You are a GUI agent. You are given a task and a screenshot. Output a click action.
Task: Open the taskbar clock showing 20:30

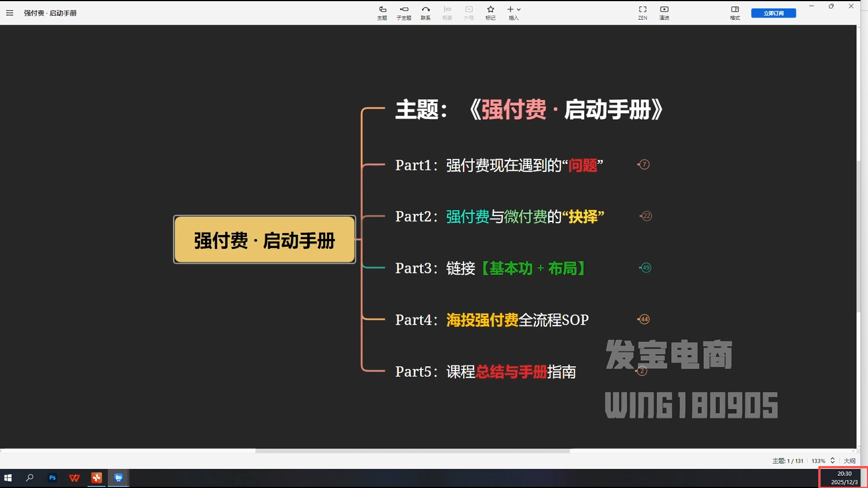[x=844, y=478]
